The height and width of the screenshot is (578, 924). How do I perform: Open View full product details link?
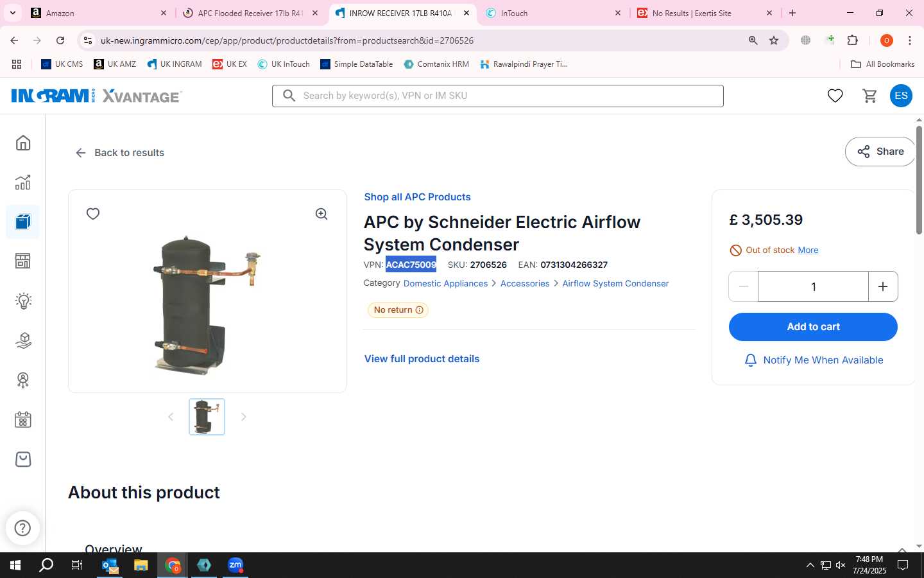pyautogui.click(x=422, y=359)
